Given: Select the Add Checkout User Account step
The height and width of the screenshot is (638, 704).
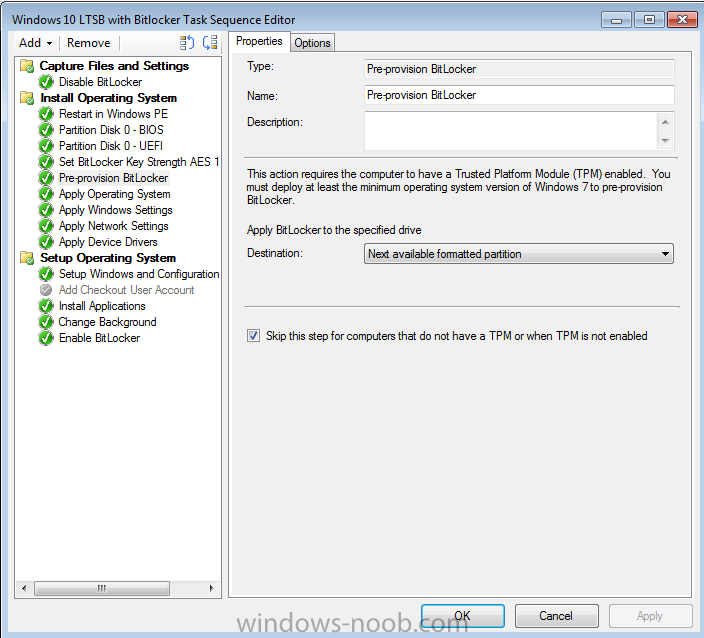Looking at the screenshot, I should click(127, 290).
